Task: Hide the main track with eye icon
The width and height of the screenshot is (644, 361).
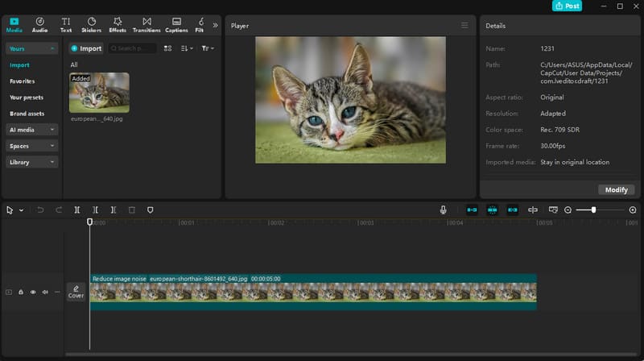Action: (33, 292)
